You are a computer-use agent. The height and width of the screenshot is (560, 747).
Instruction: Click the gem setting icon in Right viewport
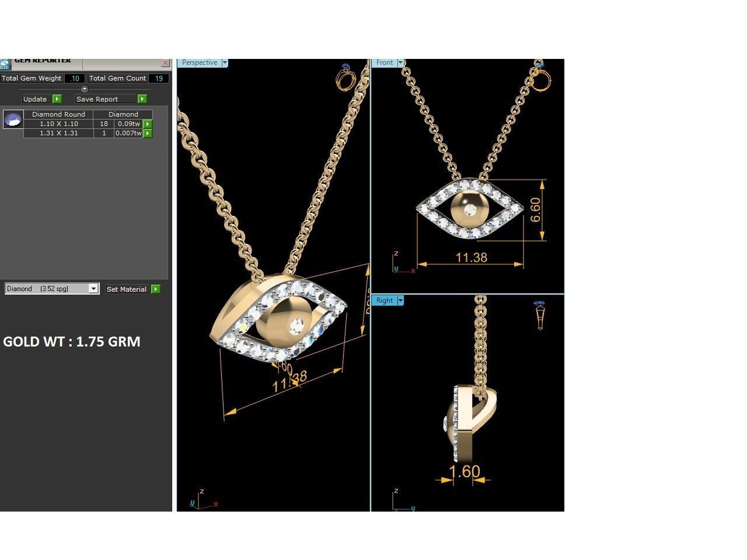click(540, 315)
